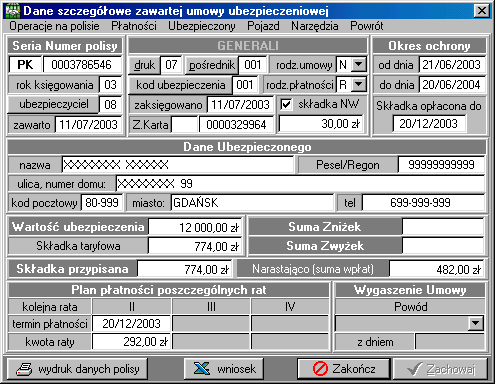Click the empty Suma Zniżek field
The height and width of the screenshot is (384, 495).
(x=443, y=227)
